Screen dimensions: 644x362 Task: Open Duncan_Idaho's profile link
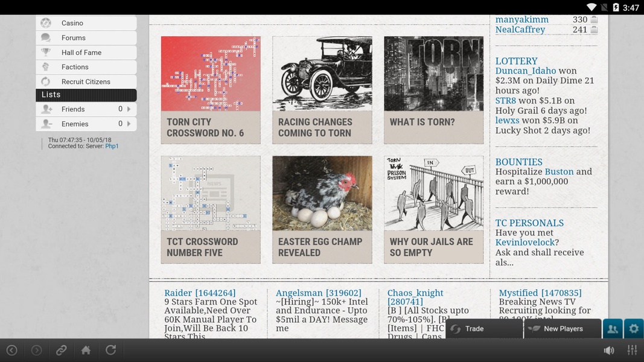[x=526, y=71]
